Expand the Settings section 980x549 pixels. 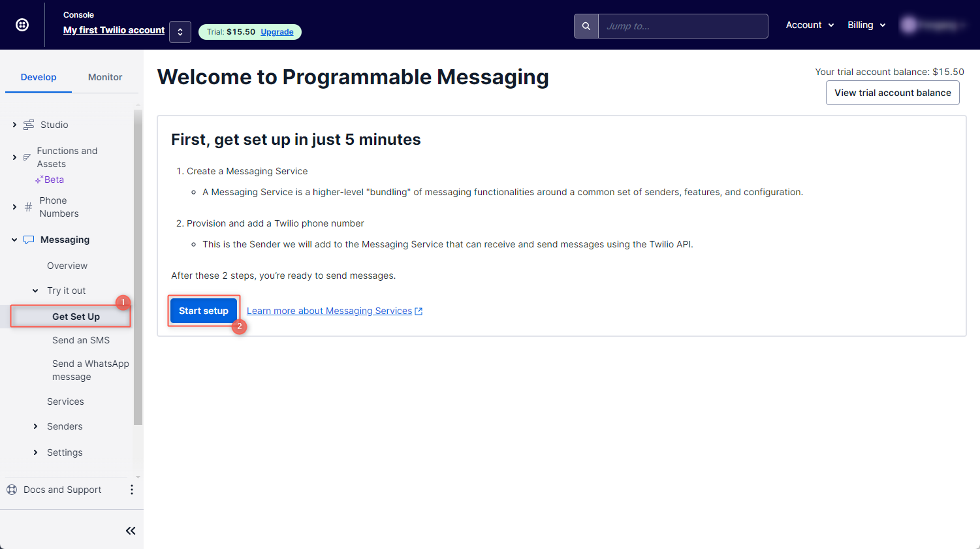click(35, 452)
